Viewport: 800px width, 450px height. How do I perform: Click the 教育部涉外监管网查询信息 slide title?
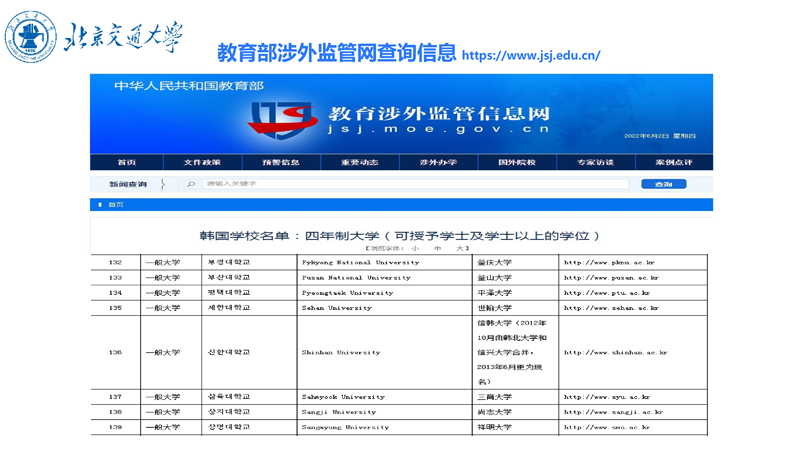[337, 53]
